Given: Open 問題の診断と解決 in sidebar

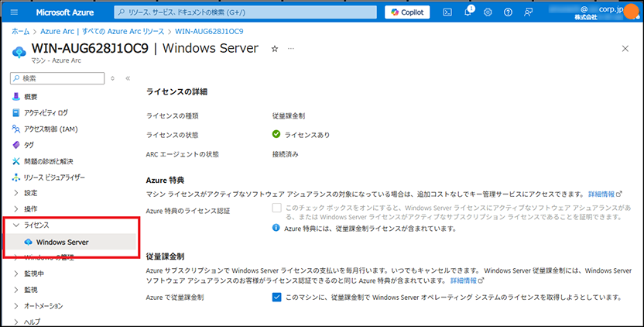Looking at the screenshot, I should click(49, 161).
